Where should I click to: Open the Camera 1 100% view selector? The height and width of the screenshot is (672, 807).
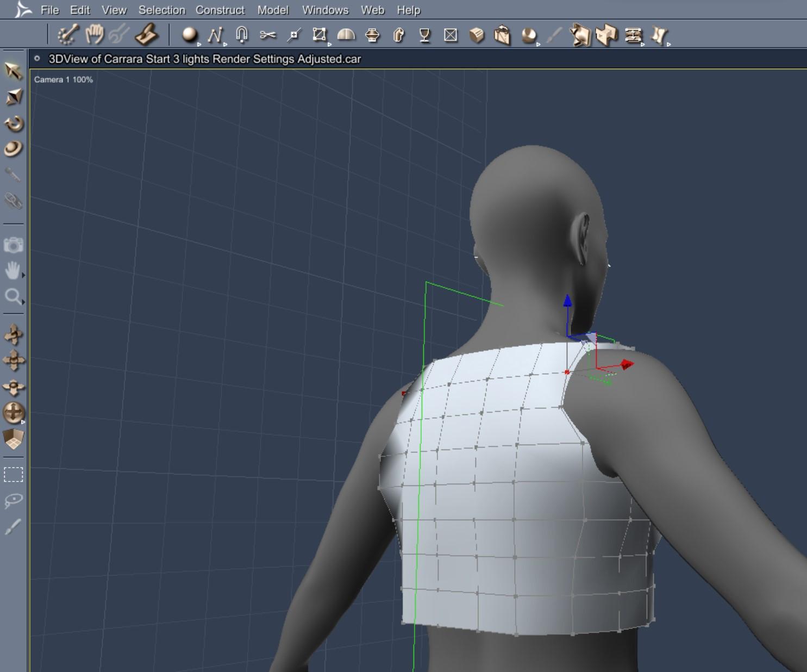64,79
